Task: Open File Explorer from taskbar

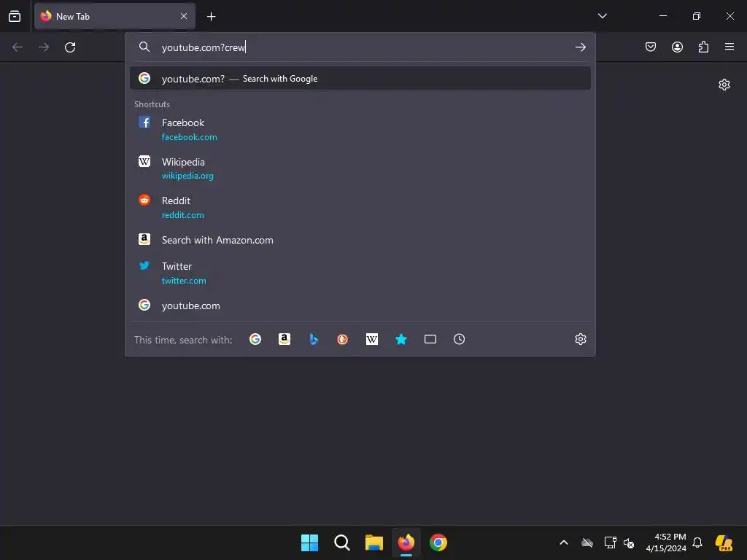Action: click(374, 542)
